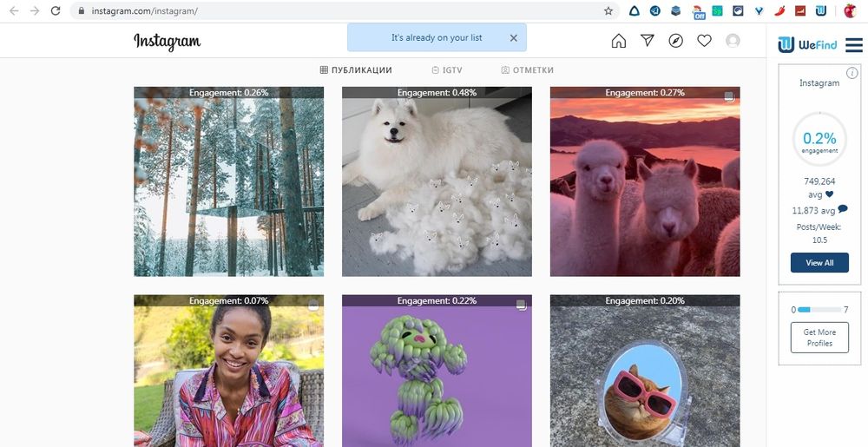
Task: Open the extension showing Off badge
Action: tap(699, 11)
